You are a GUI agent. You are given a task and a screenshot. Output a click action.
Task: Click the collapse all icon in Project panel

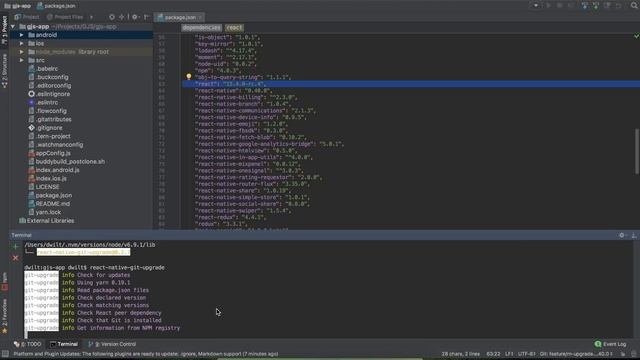(x=122, y=17)
